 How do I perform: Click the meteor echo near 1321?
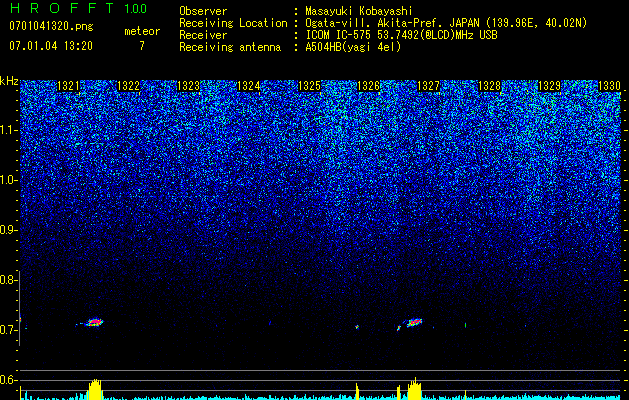pyautogui.click(x=95, y=322)
